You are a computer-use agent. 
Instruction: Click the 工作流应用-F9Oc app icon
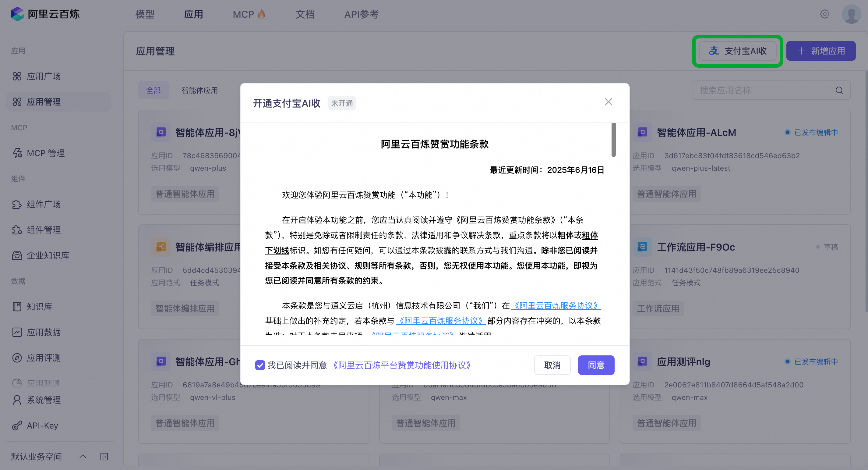pos(642,247)
